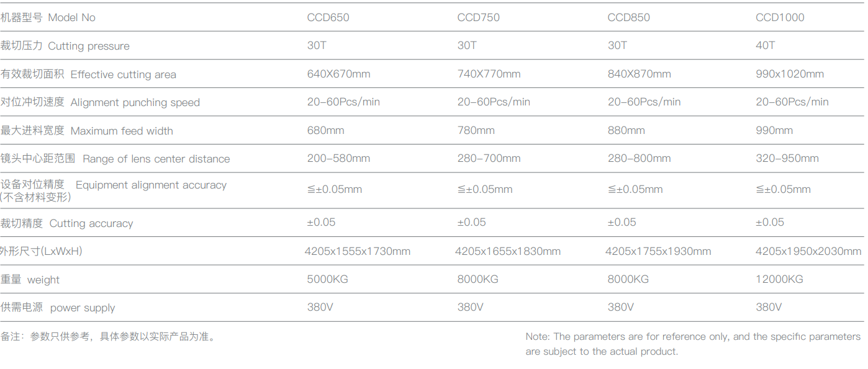This screenshot has height=369, width=868.
Task: Click the 880mm feed width cell
Action: 626,130
